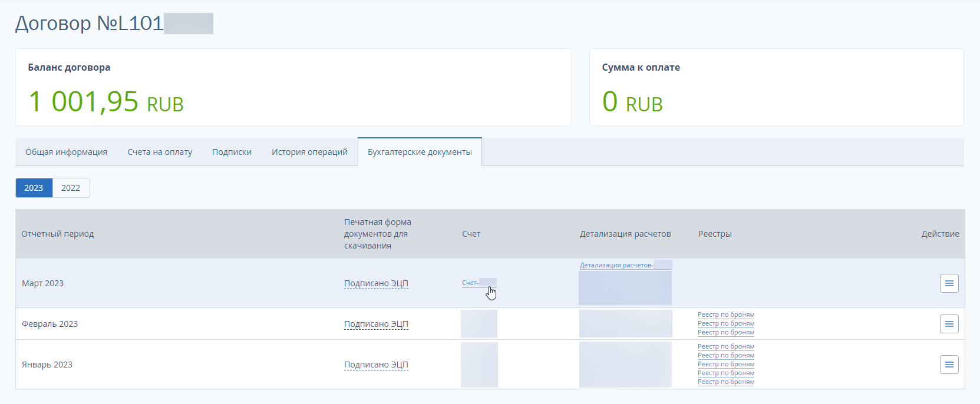Open Подписано ЭЦП link for Январь 2023
This screenshot has height=404, width=980.
point(376,365)
